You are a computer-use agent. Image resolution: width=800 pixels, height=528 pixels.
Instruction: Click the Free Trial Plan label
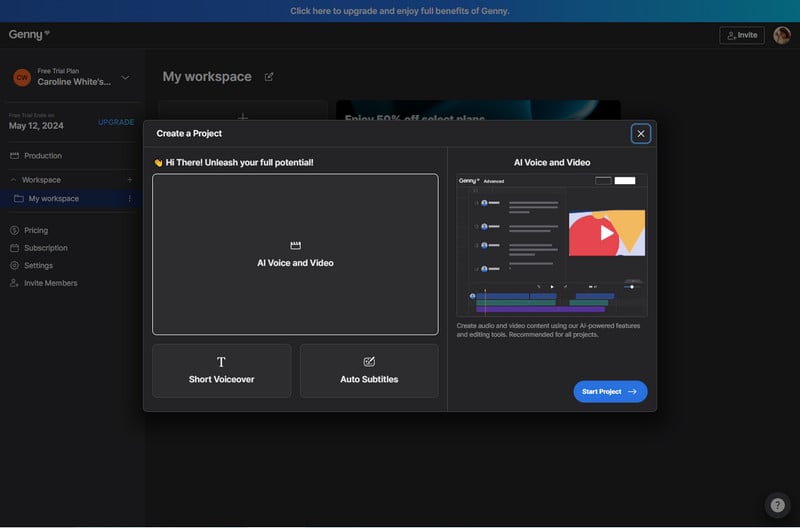(58, 71)
